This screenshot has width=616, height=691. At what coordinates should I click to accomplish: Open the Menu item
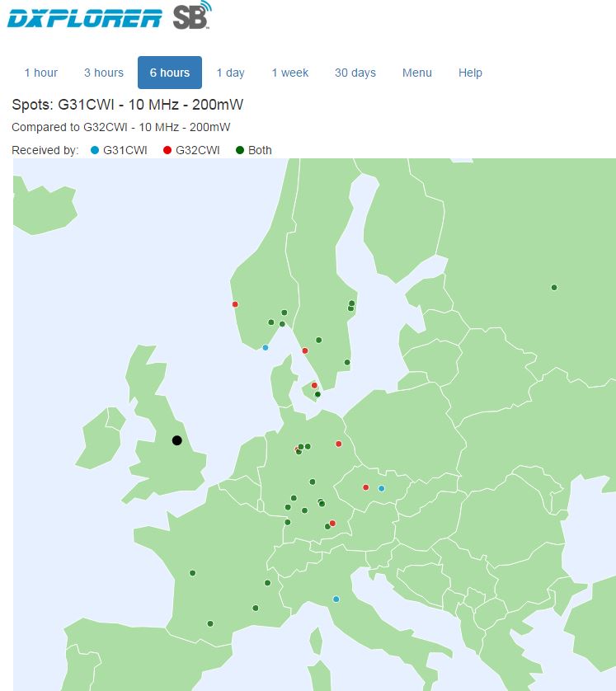click(x=416, y=73)
